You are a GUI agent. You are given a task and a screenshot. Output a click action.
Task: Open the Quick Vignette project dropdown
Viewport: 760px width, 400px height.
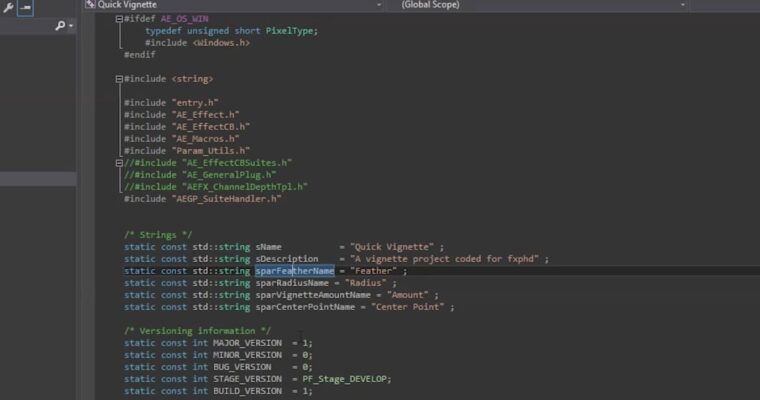point(379,5)
